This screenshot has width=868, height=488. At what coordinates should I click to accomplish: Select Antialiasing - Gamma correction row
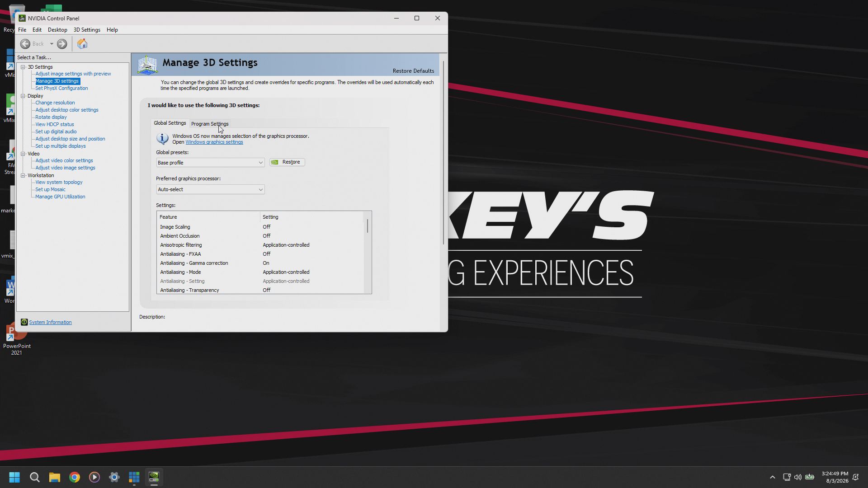(260, 263)
